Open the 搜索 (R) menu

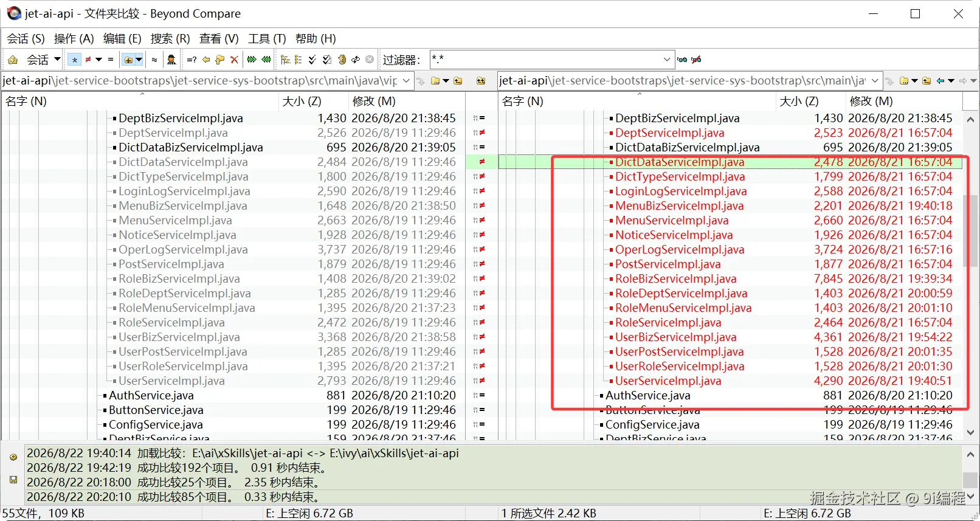coord(170,38)
